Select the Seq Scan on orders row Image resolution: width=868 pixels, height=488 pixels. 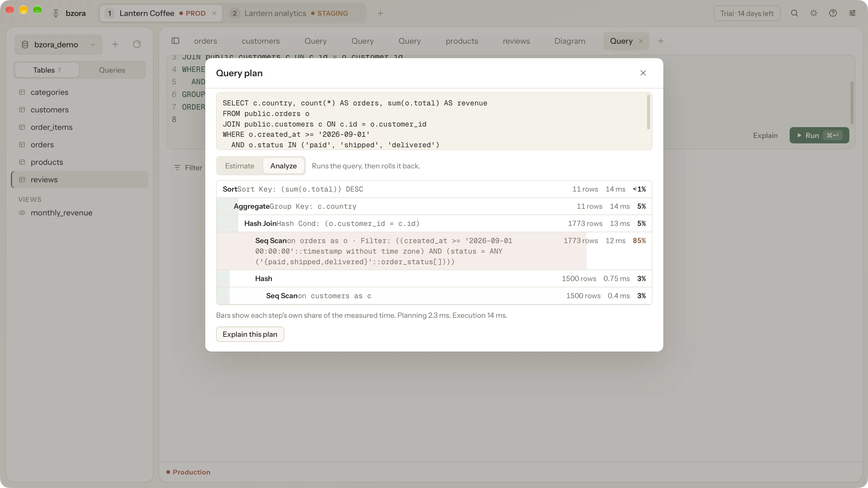click(x=434, y=251)
